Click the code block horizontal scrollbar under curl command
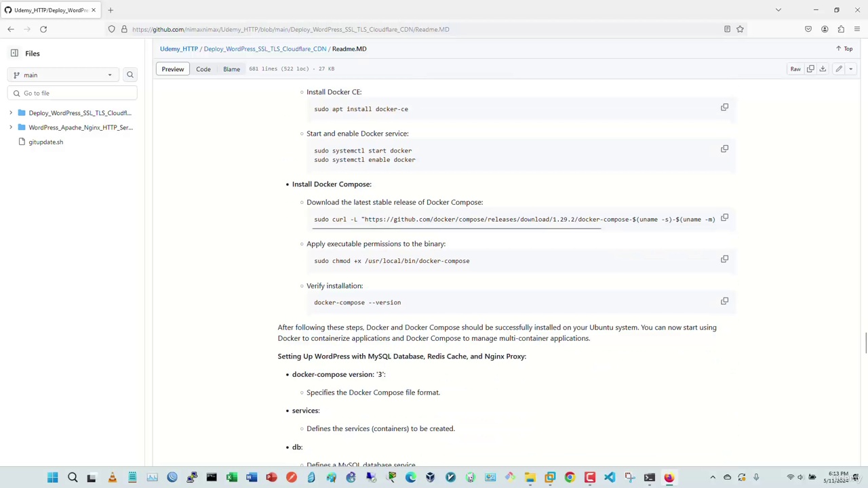The width and height of the screenshot is (868, 488). click(x=456, y=228)
